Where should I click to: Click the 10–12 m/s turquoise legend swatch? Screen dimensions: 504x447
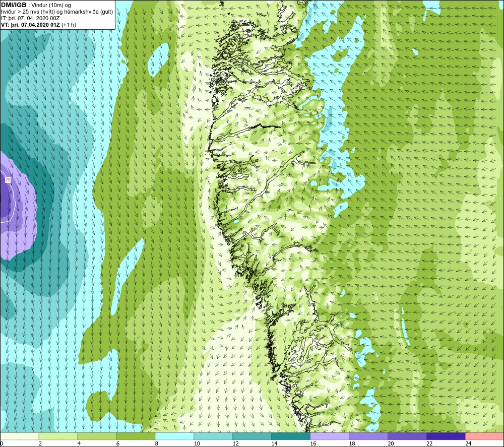213,436
